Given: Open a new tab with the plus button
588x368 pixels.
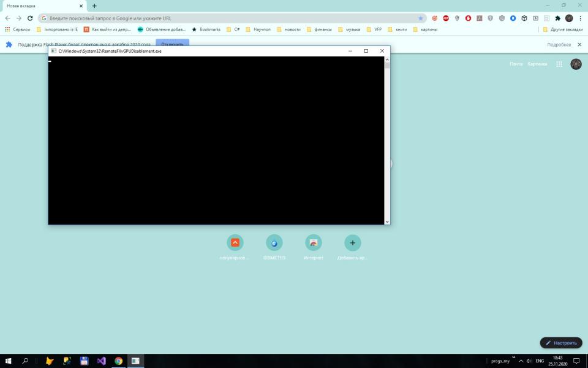Looking at the screenshot, I should pyautogui.click(x=94, y=6).
